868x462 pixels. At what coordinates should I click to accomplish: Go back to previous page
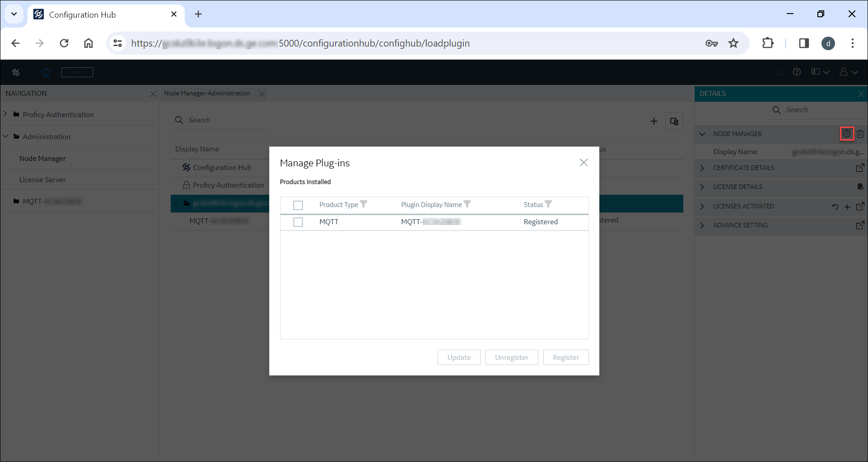[x=15, y=43]
